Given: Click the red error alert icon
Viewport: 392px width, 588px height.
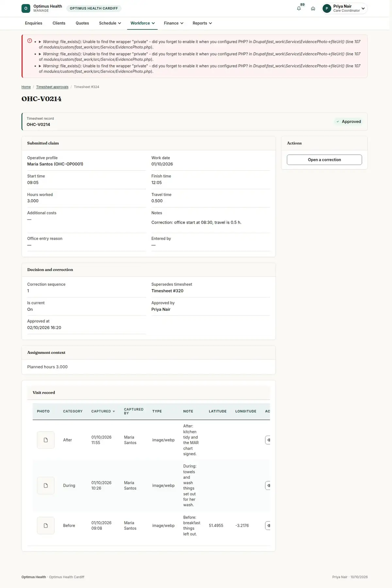Looking at the screenshot, I should click(x=30, y=41).
